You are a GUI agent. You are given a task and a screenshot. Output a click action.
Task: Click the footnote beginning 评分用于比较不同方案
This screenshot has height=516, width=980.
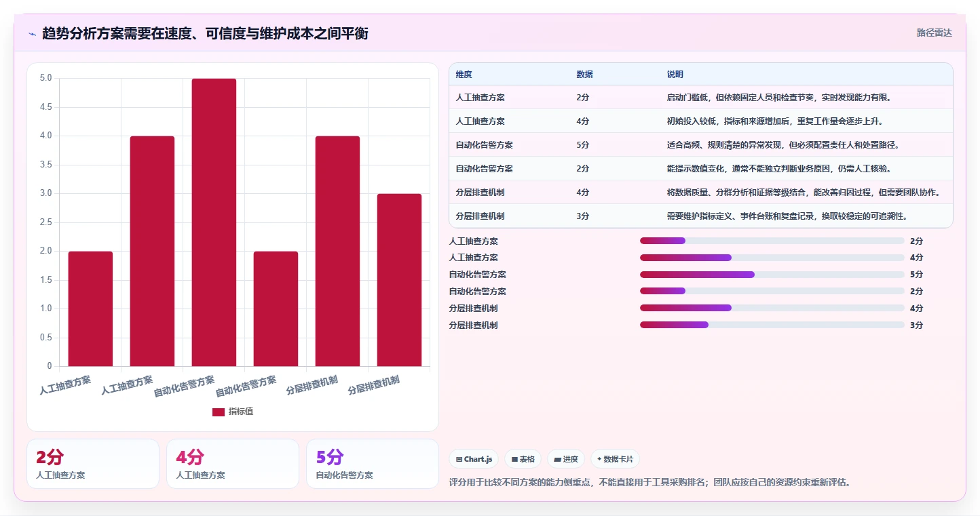[650, 482]
